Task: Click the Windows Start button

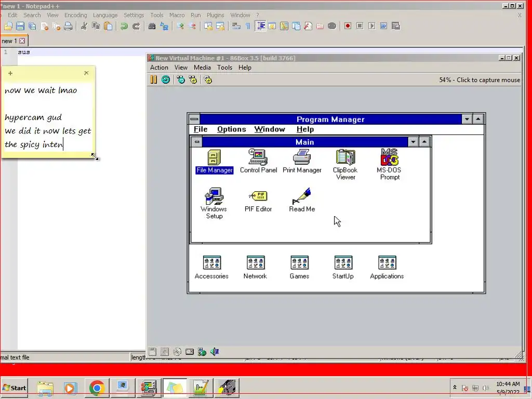Action: pyautogui.click(x=14, y=388)
